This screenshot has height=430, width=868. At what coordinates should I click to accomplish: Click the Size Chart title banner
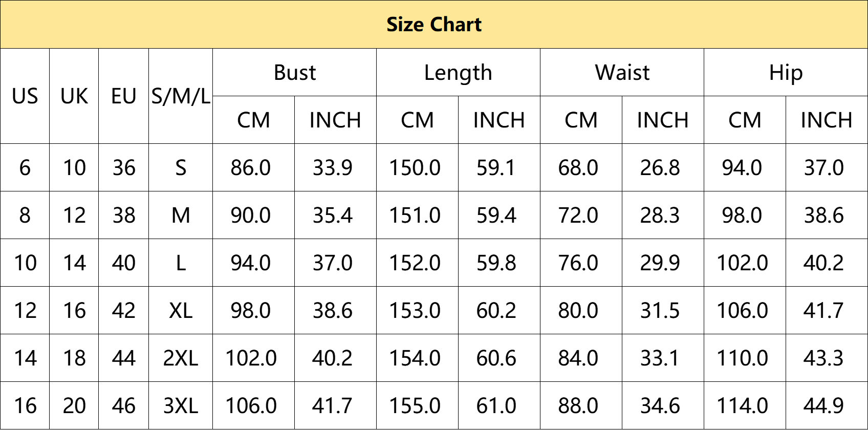coord(434,25)
